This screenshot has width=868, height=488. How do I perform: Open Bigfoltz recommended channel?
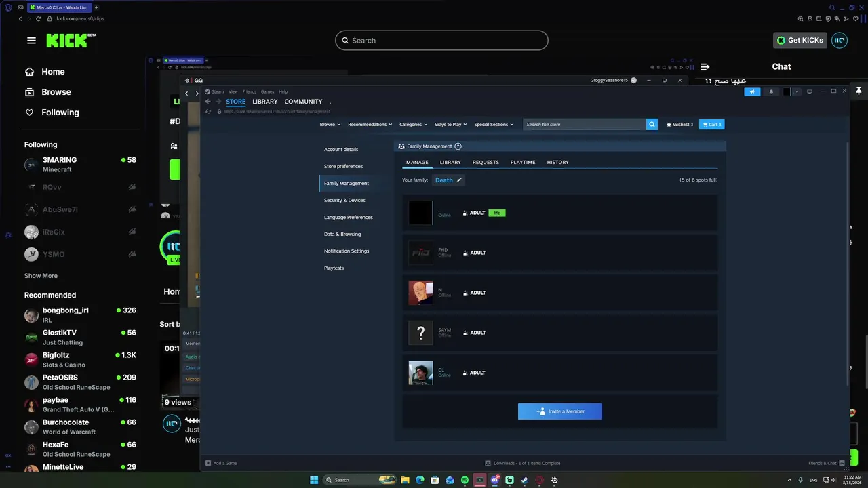tap(80, 360)
